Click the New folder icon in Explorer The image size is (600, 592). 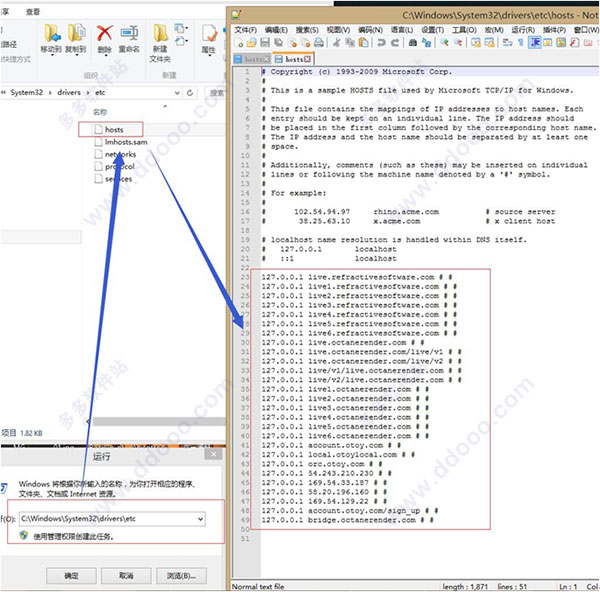click(x=160, y=33)
